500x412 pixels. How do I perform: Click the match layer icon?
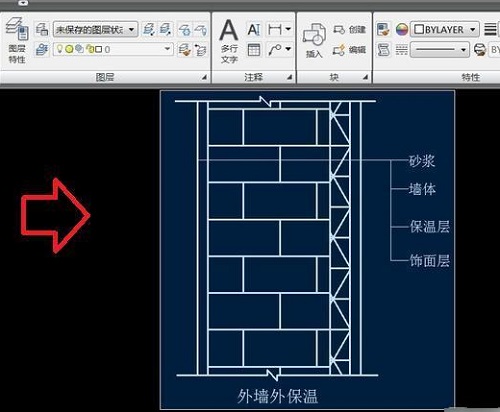tap(201, 50)
